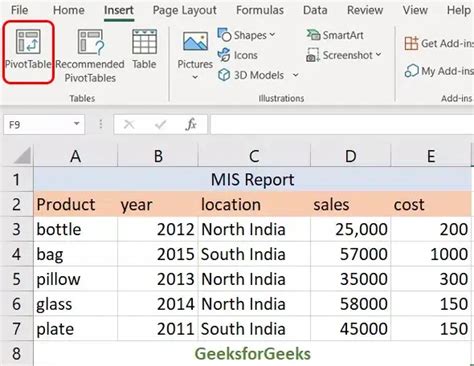Click North India in the bottle row
The height and width of the screenshot is (366, 474).
click(254, 229)
